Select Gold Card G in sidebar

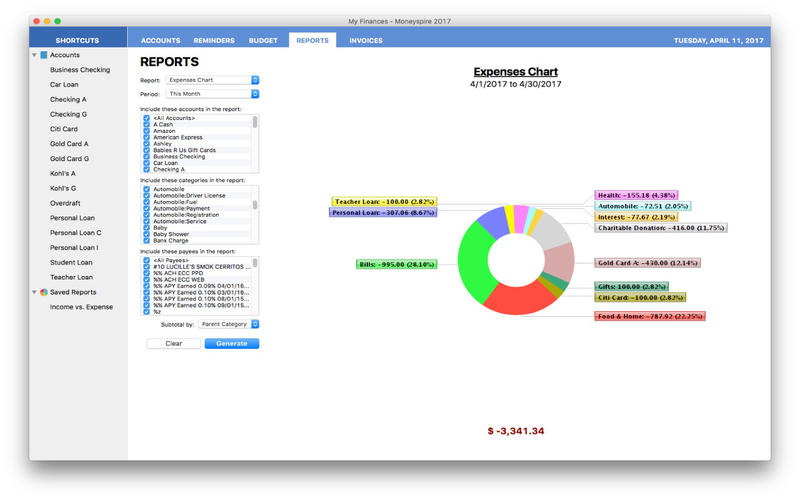69,158
